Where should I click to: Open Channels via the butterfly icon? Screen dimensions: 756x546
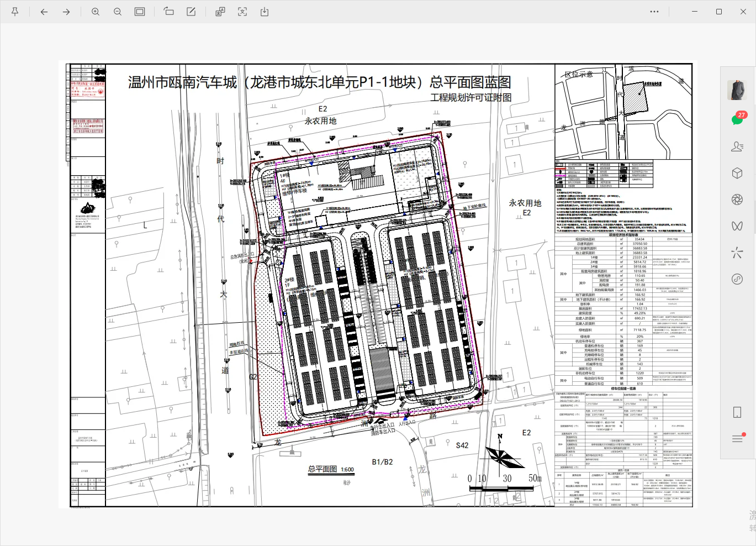coord(737,226)
